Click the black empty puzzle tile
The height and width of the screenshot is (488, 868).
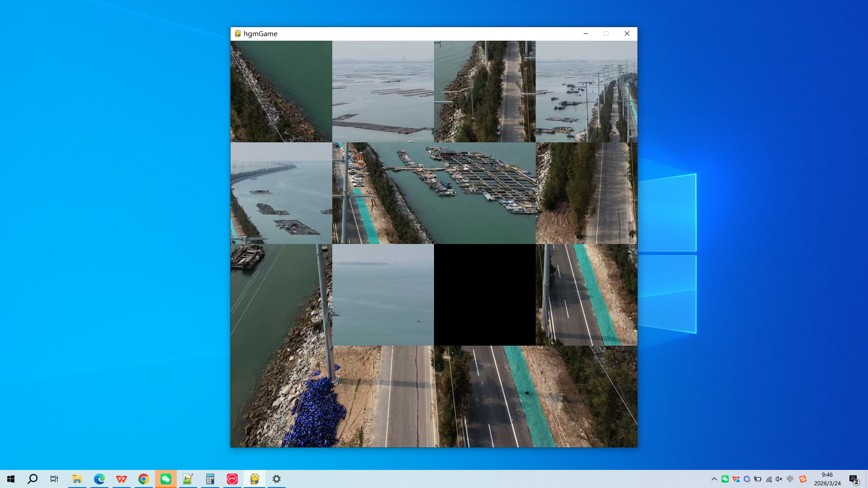(x=485, y=295)
